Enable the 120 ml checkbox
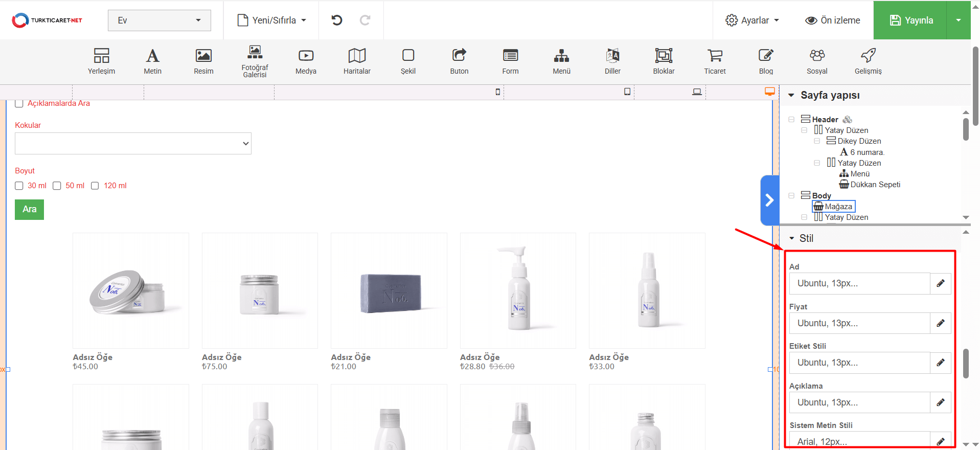 pyautogui.click(x=95, y=186)
